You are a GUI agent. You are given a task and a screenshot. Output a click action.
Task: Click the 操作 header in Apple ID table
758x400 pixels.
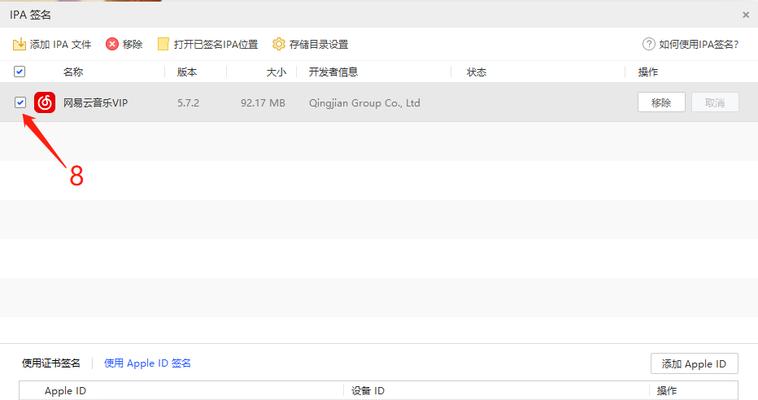(667, 391)
